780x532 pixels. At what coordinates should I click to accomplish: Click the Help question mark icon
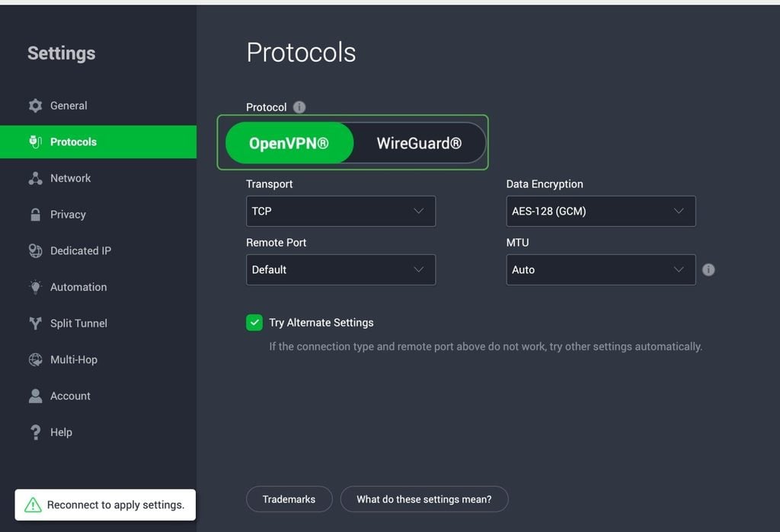point(35,432)
